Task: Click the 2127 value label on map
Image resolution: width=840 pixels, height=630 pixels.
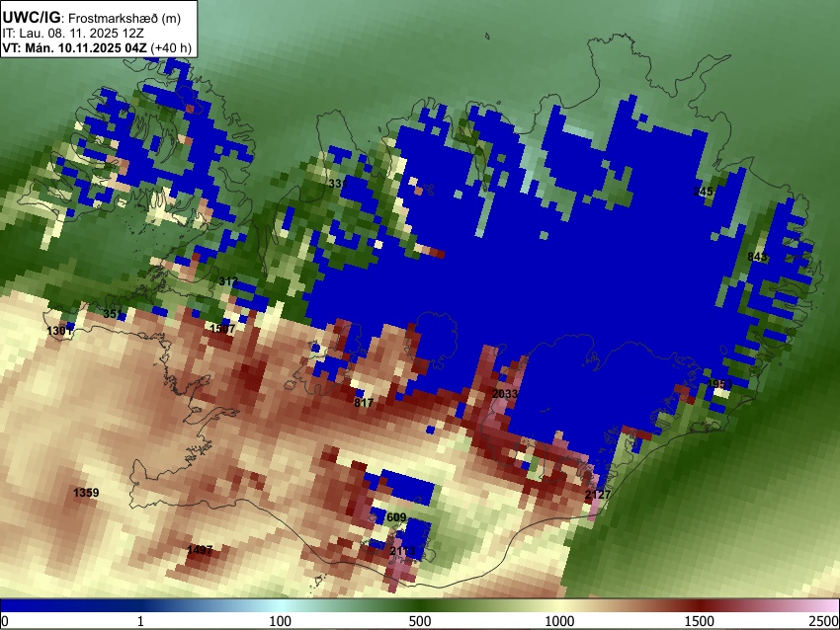Action: (597, 495)
